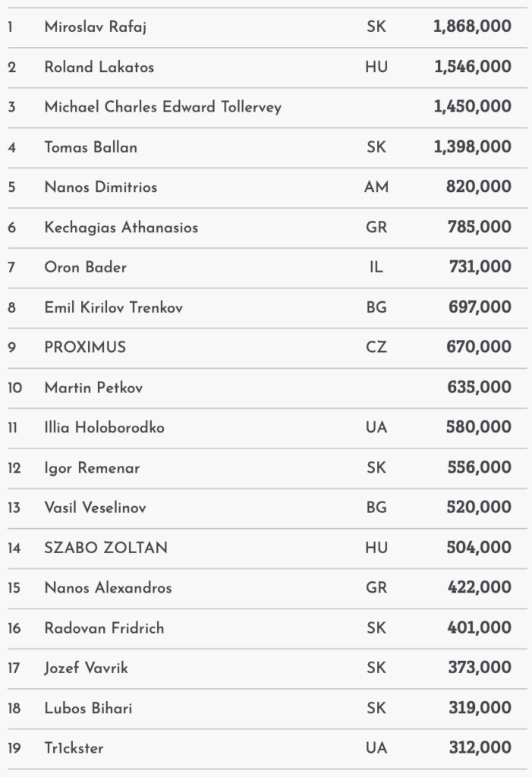The width and height of the screenshot is (532, 777).
Task: Select Nanos Dimitrios name
Action: 101,187
